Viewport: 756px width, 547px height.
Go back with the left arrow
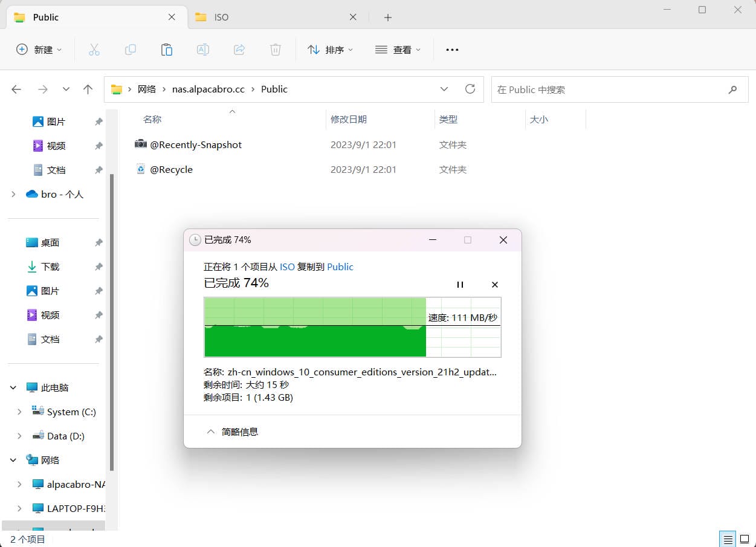point(16,89)
